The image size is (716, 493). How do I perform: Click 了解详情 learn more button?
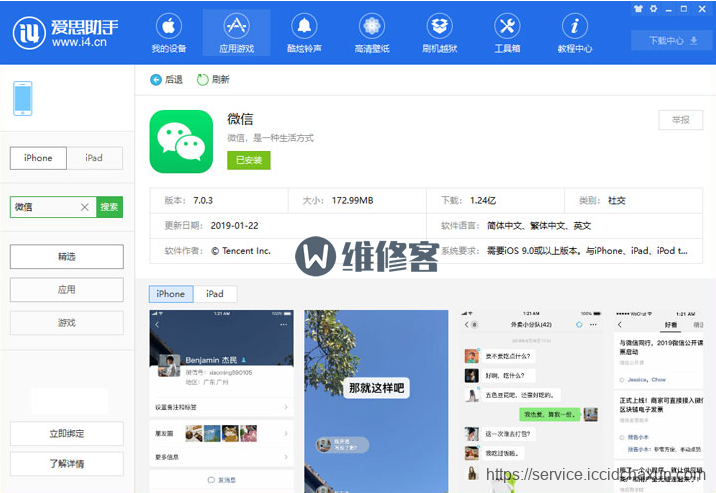pyautogui.click(x=67, y=464)
